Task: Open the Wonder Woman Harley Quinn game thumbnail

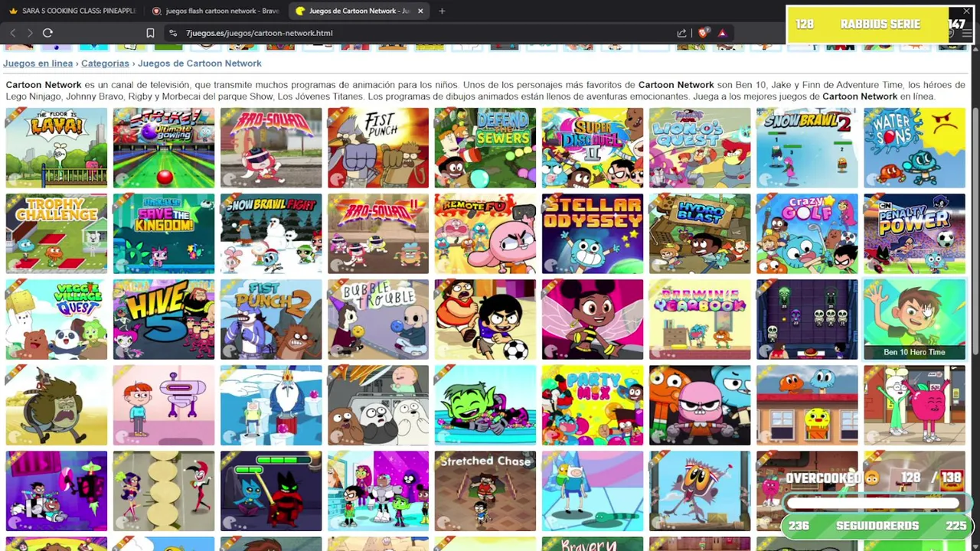Action: [164, 491]
